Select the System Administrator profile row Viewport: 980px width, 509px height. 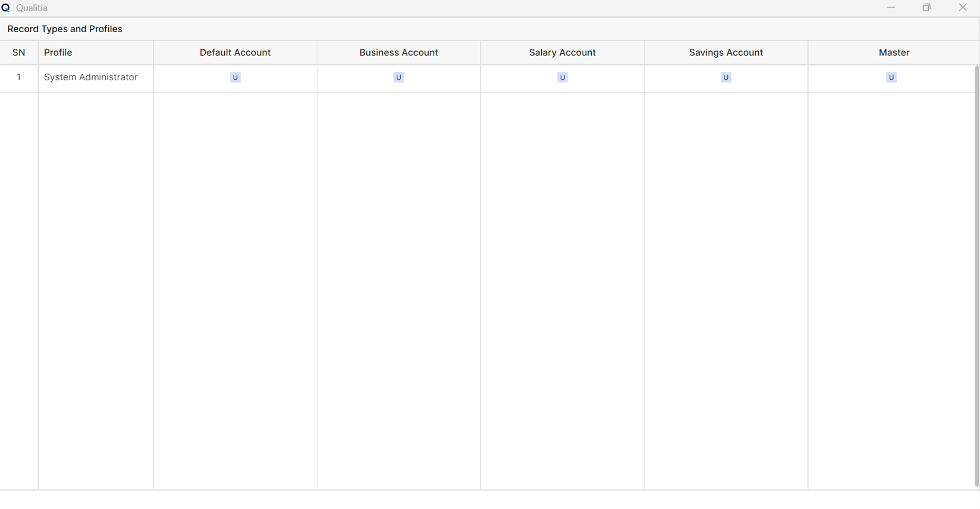click(487, 78)
